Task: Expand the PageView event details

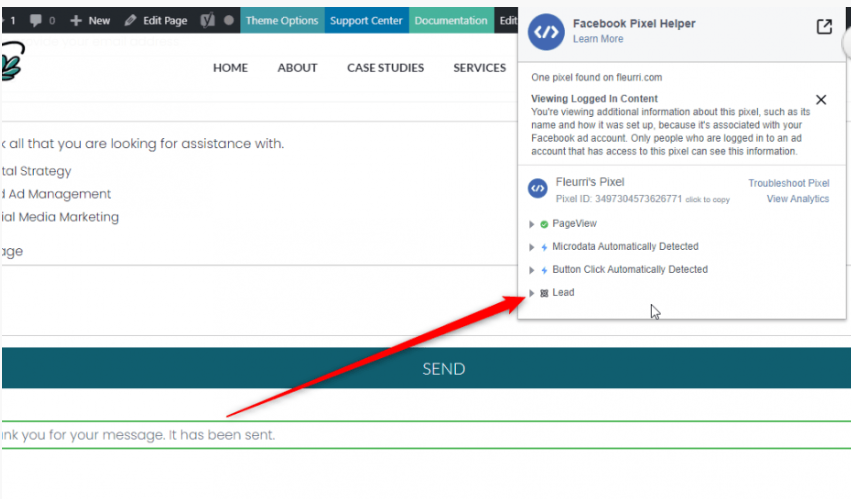Action: (x=532, y=224)
